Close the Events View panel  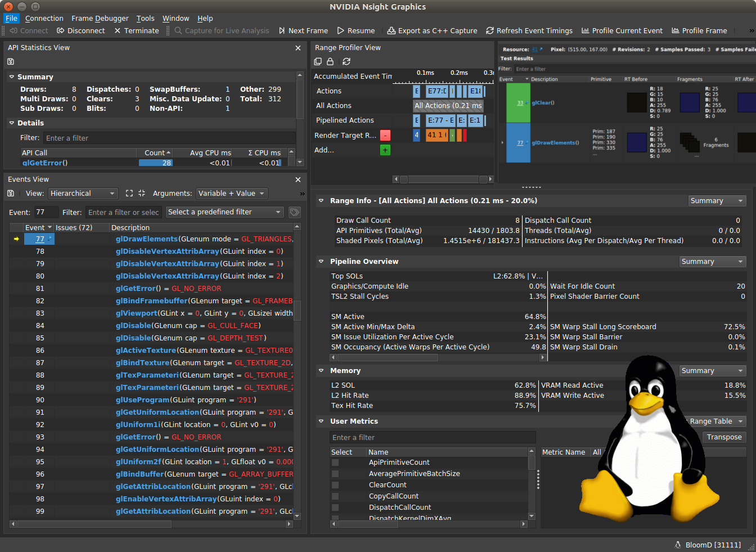[298, 179]
